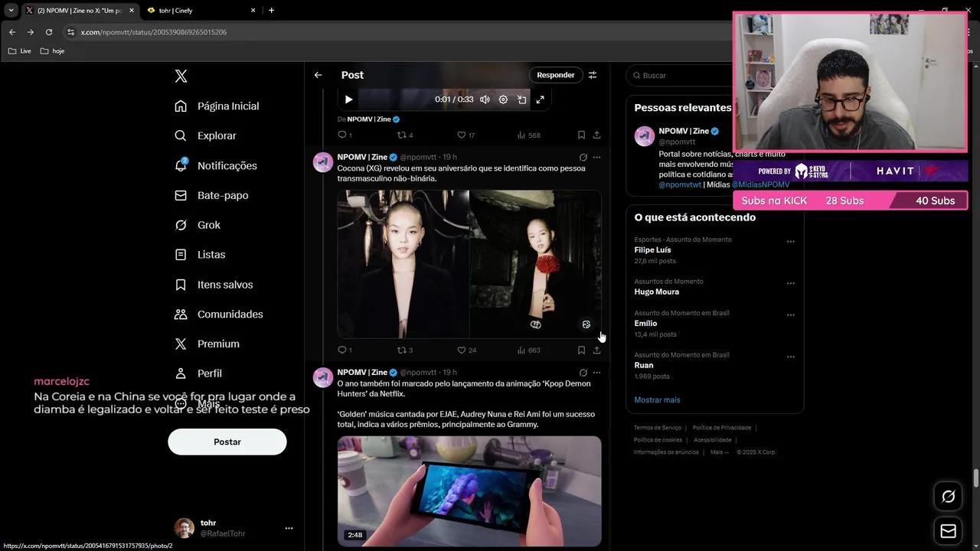Image resolution: width=980 pixels, height=551 pixels.
Task: Like the Cocona post with 24 likes
Action: 466,350
